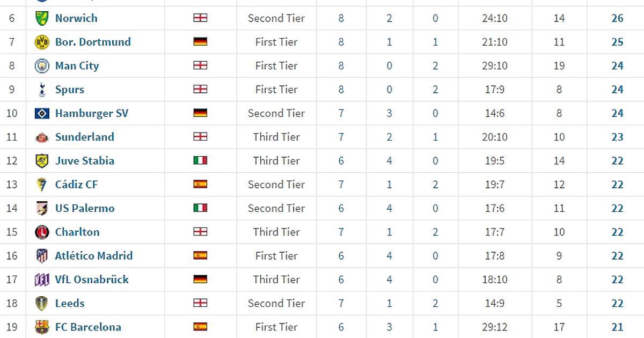Click the Borussia Dortmund crest icon
Image resolution: width=644 pixels, height=338 pixels.
[42, 42]
